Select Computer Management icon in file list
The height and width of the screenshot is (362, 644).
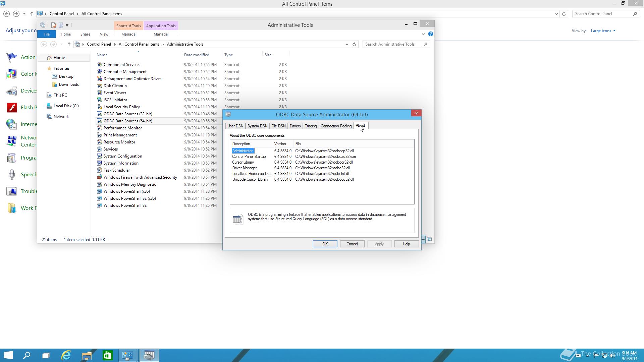pos(99,71)
